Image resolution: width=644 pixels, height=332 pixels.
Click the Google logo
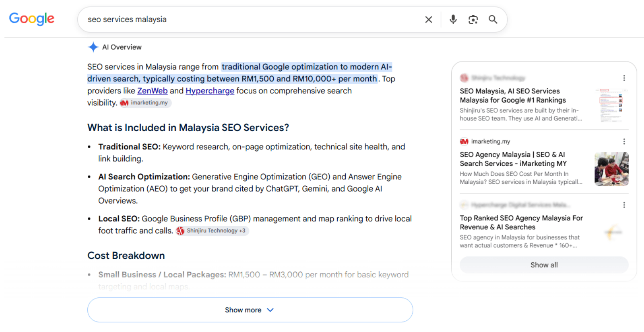click(31, 19)
